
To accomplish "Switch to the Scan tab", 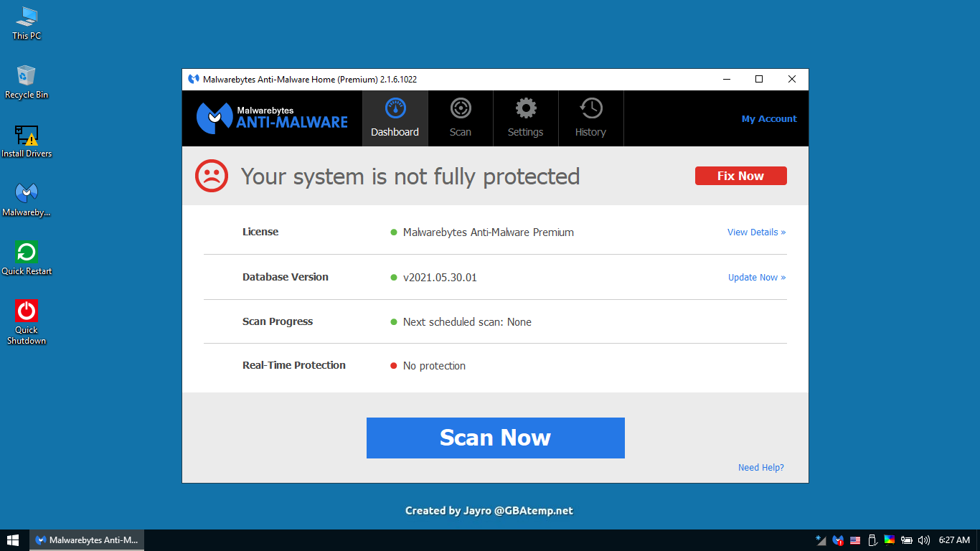I will click(x=461, y=118).
